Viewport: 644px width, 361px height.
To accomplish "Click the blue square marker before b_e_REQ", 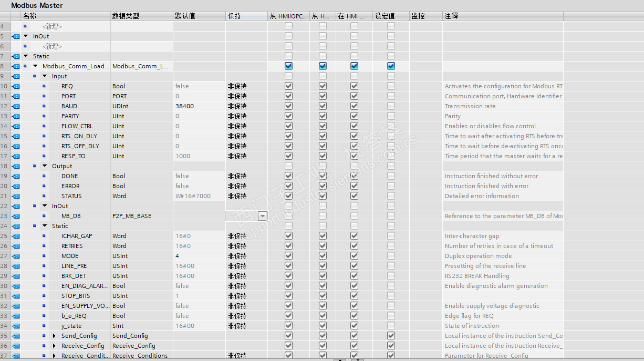I will coord(44,316).
